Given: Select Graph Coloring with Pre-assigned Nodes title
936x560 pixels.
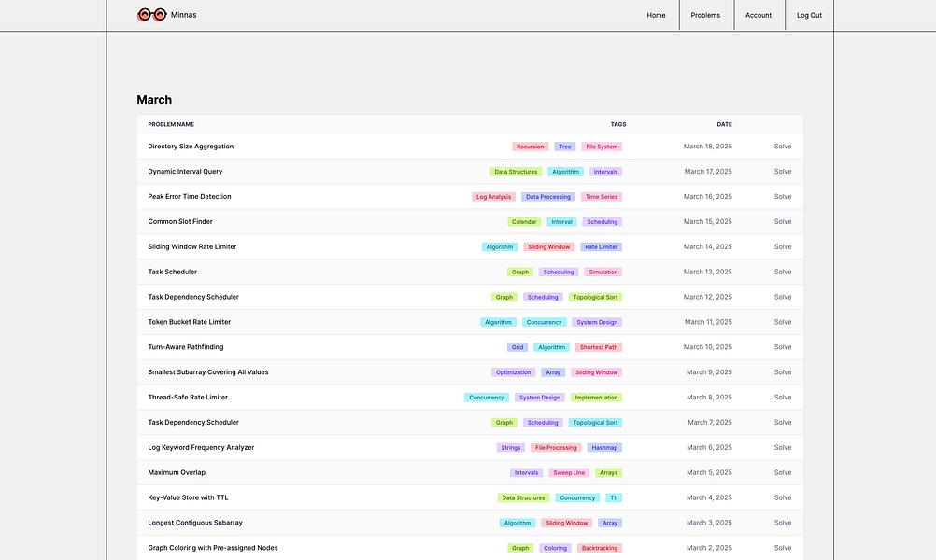Looking at the screenshot, I should [x=213, y=548].
